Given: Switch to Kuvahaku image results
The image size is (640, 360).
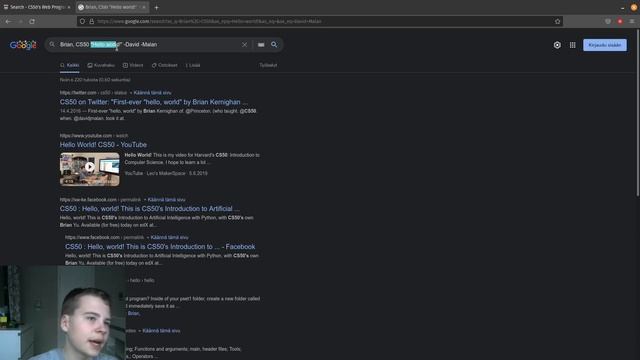Looking at the screenshot, I should tap(101, 65).
